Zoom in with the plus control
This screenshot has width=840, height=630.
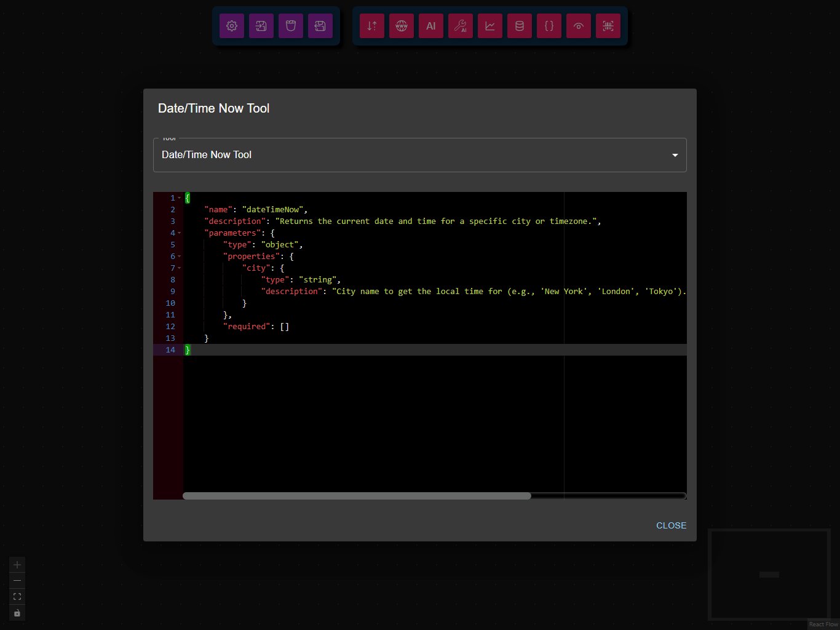[x=17, y=565]
